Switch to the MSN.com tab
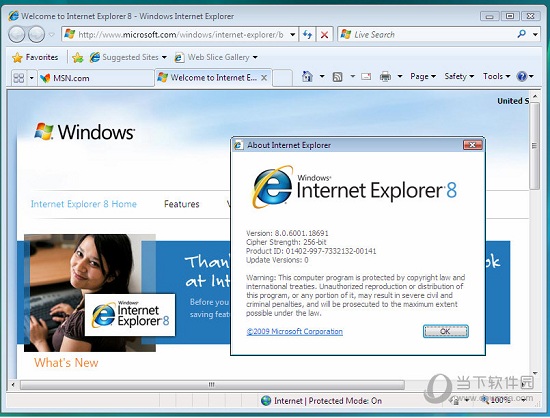 tap(96, 78)
